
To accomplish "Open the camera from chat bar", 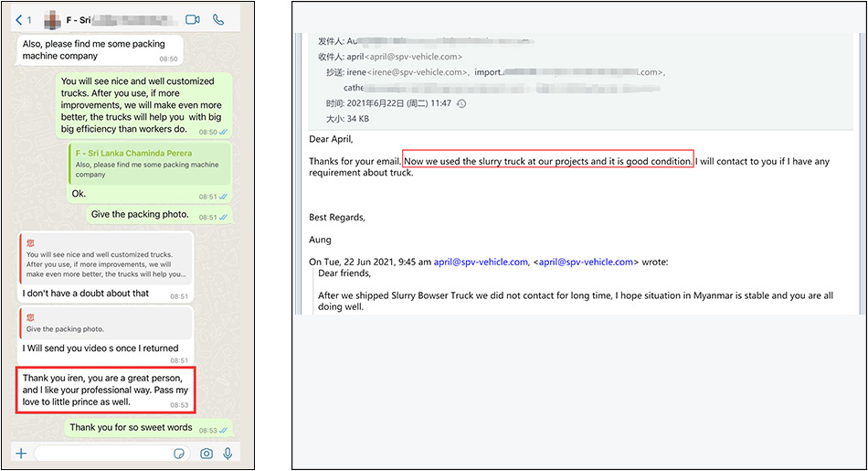I will [206, 454].
